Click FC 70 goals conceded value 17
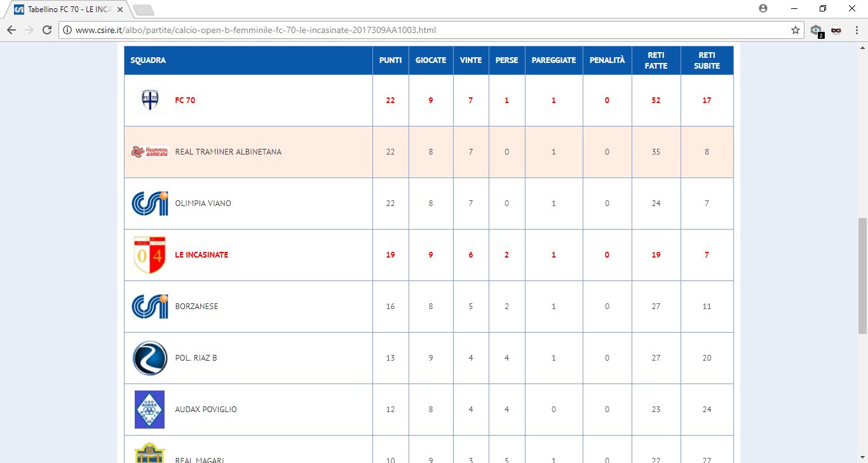Viewport: 868px width, 463px height. coord(707,100)
